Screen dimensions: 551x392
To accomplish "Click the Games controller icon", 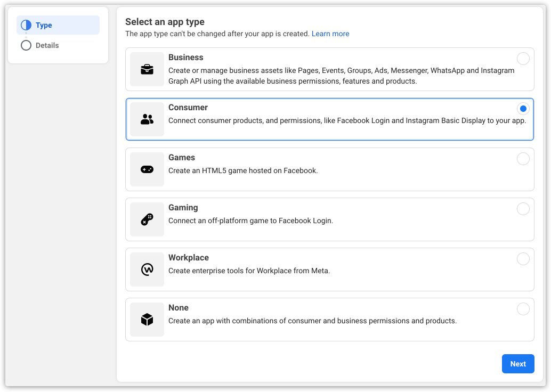I will tap(147, 169).
